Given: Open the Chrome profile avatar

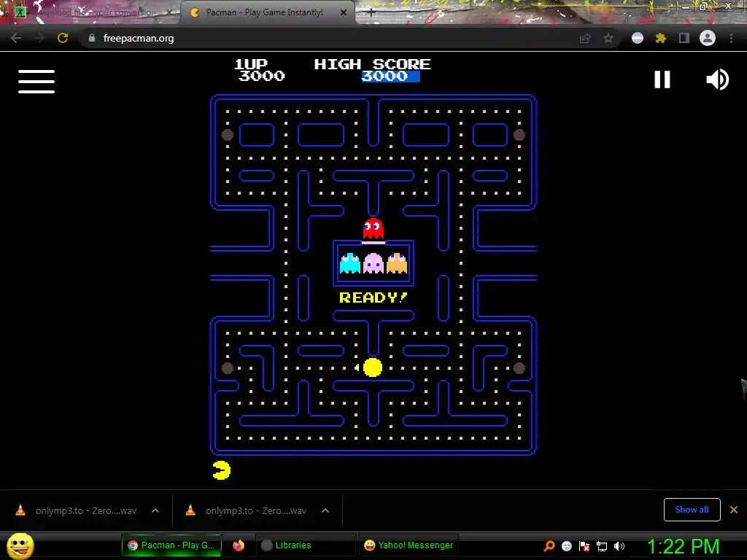Looking at the screenshot, I should (x=708, y=38).
